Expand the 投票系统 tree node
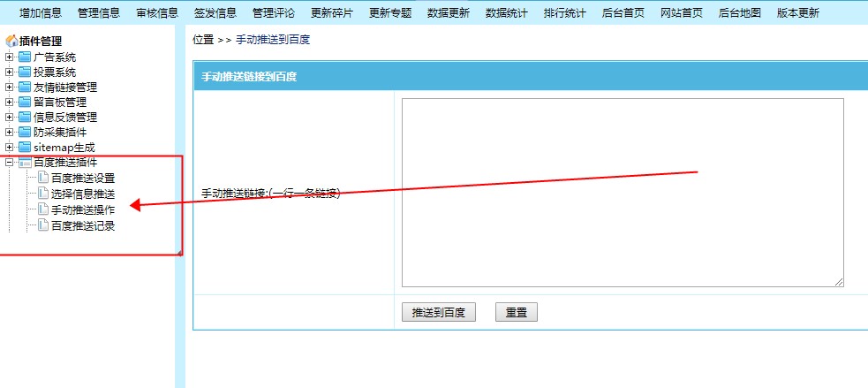Image resolution: width=868 pixels, height=388 pixels. 9,72
